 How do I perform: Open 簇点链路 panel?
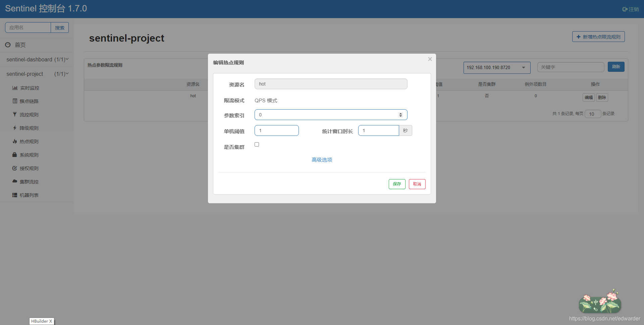29,101
